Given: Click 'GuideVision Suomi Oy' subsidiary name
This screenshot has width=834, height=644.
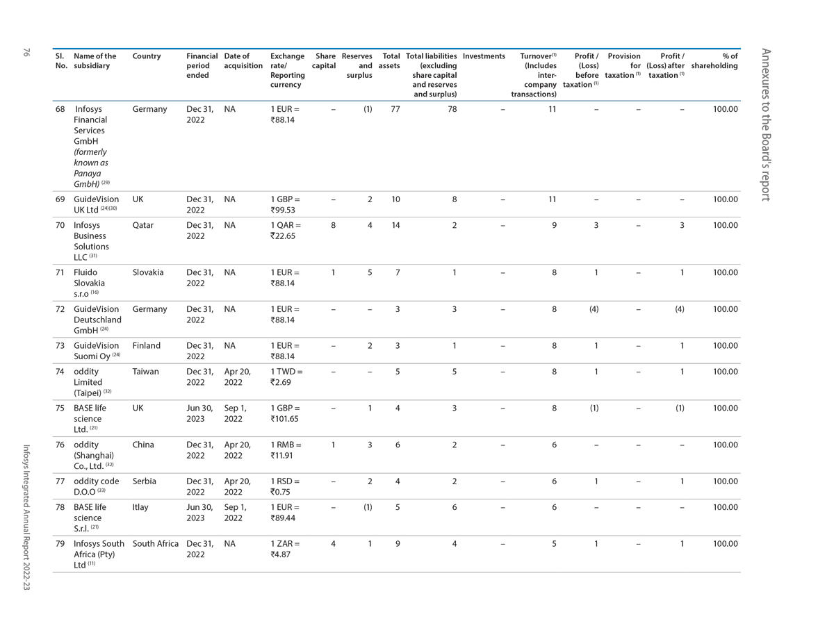Looking at the screenshot, I should click(x=96, y=351).
